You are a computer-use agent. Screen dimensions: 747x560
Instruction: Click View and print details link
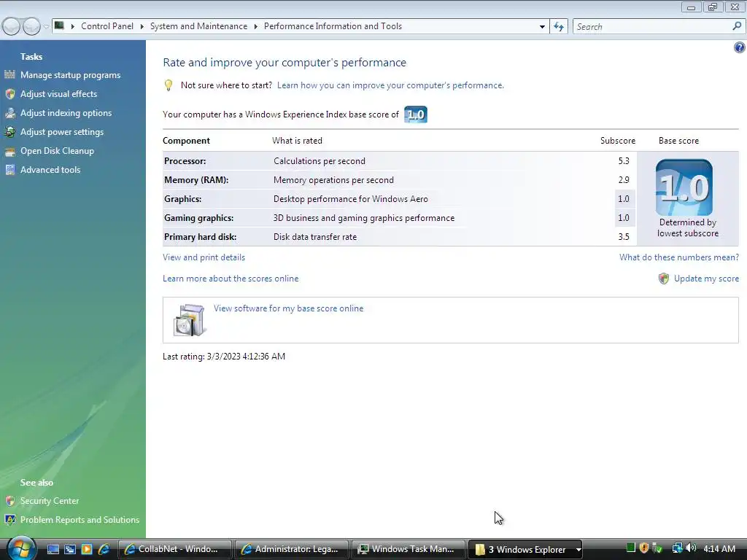tap(204, 257)
